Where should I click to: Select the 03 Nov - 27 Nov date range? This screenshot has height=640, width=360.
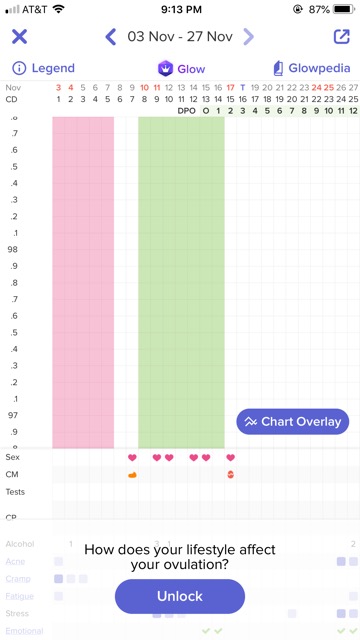180,37
